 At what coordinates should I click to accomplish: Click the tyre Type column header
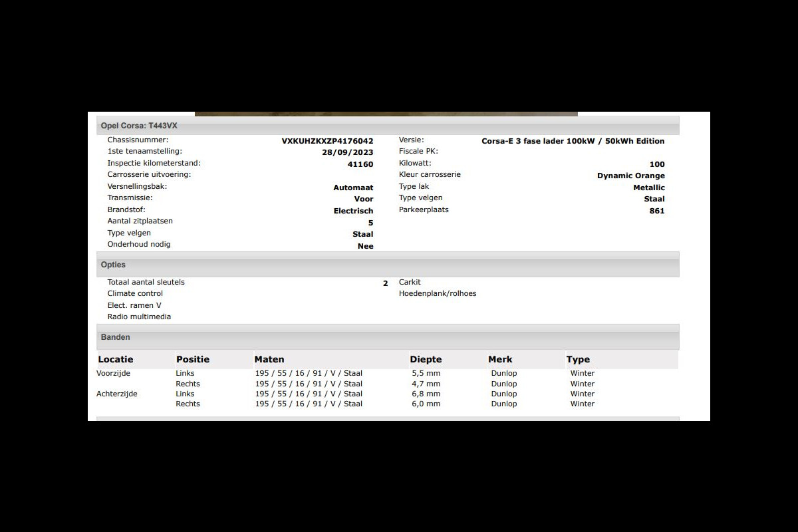(578, 359)
